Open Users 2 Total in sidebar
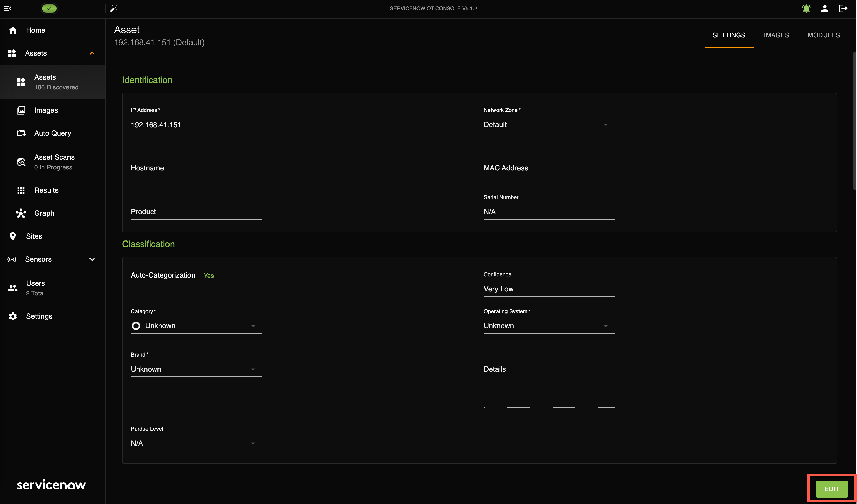Screen dimensions: 857x504 point(53,288)
